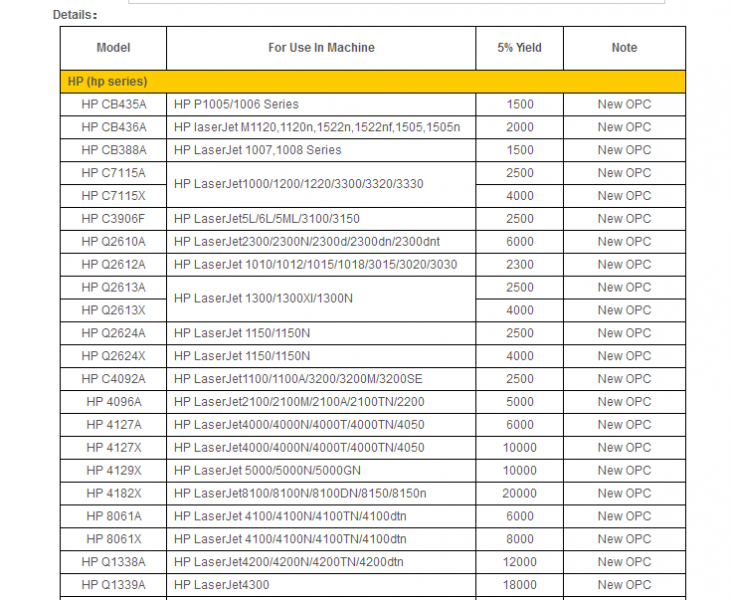Select model cell HP 4127A

pyautogui.click(x=113, y=424)
